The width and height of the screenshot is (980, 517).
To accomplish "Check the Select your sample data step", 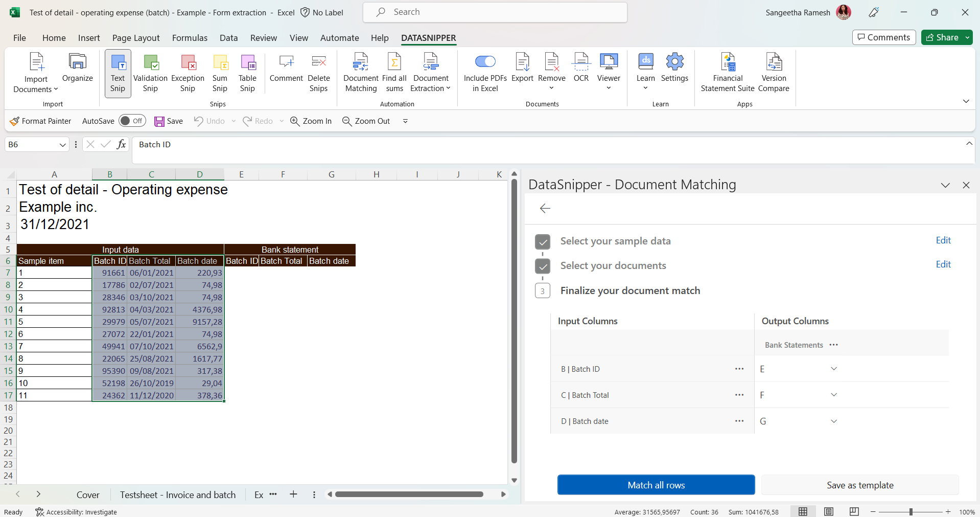I will click(x=543, y=242).
